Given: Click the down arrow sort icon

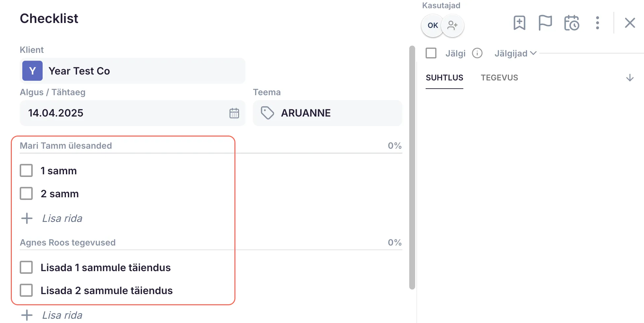Looking at the screenshot, I should tap(630, 78).
